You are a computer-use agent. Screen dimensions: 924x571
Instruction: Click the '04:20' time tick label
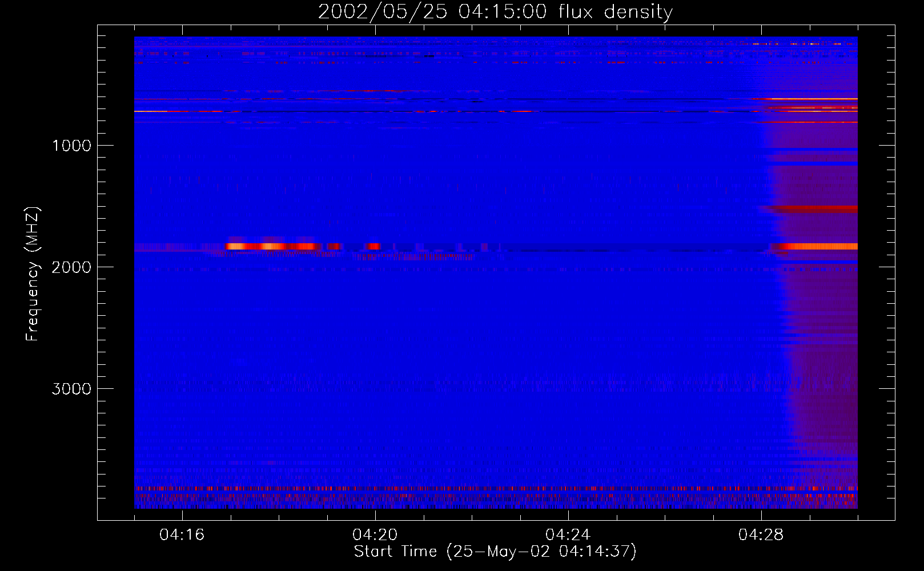click(375, 535)
